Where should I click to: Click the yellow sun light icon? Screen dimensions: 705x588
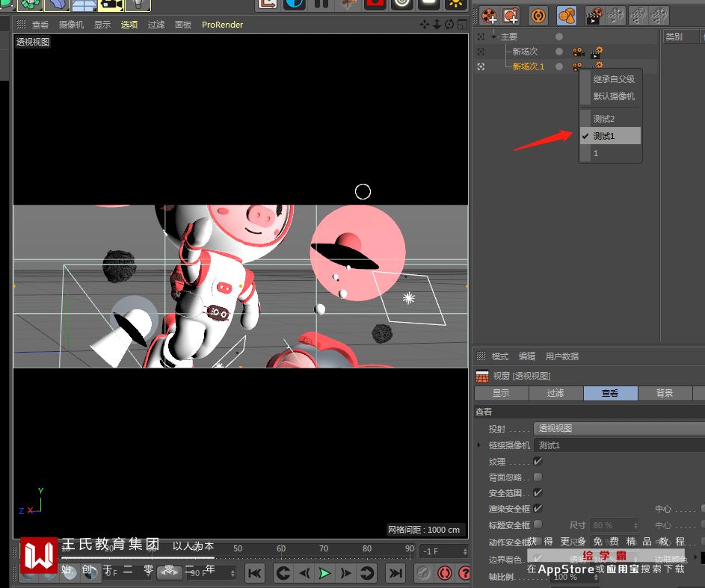(456, 4)
